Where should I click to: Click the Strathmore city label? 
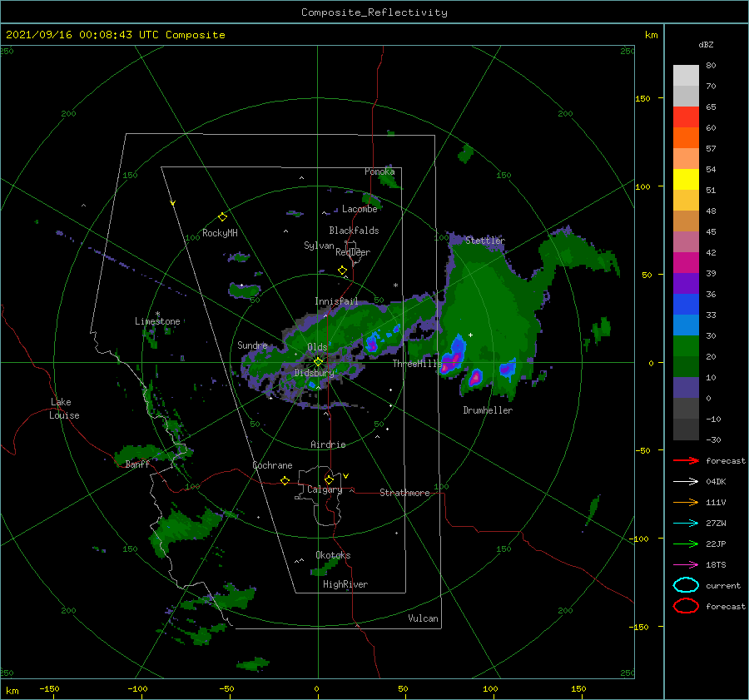(404, 493)
